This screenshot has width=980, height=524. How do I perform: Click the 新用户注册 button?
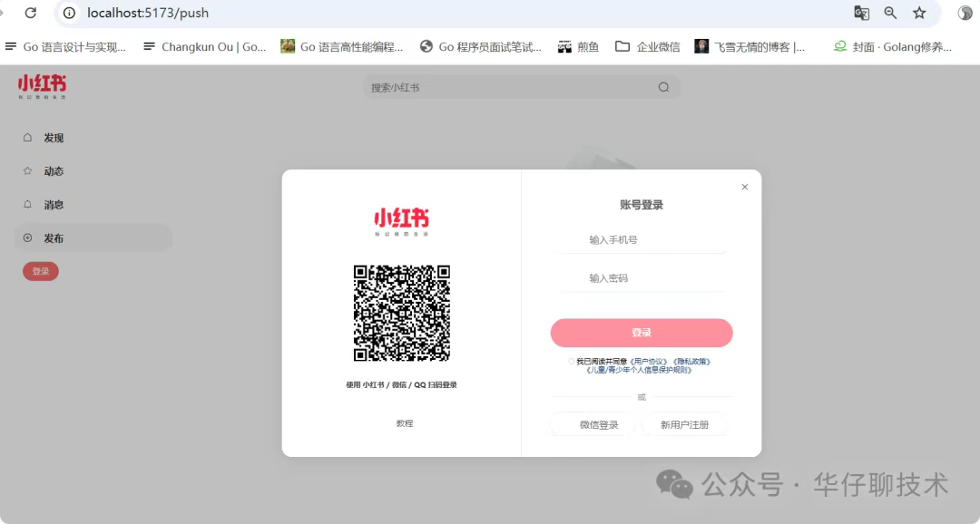click(684, 424)
